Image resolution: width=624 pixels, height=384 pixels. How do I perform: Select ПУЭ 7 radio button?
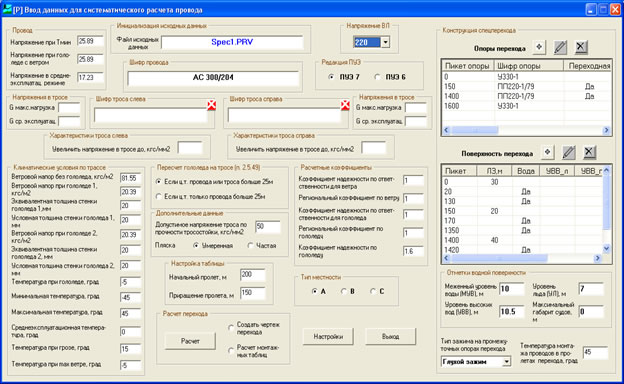tap(331, 77)
